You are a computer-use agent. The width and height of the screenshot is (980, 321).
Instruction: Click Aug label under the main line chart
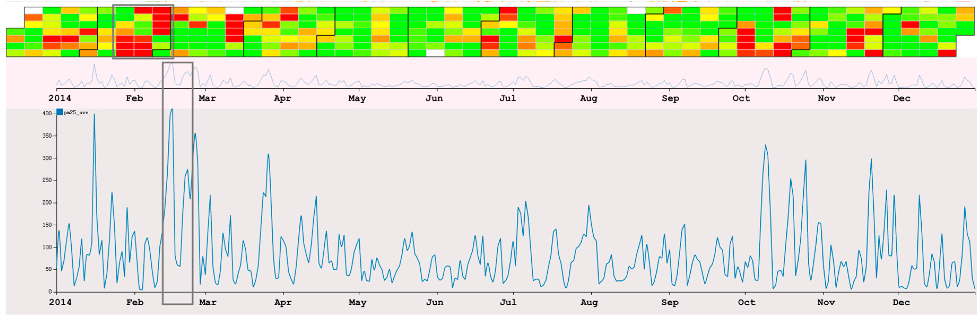pyautogui.click(x=589, y=303)
